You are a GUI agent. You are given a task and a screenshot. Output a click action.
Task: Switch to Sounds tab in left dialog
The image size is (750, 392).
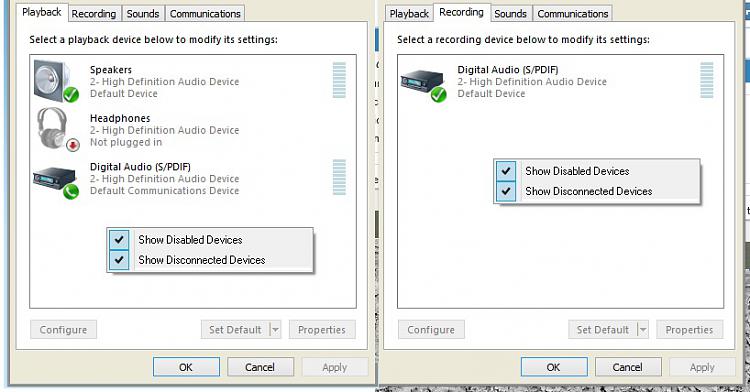(143, 14)
